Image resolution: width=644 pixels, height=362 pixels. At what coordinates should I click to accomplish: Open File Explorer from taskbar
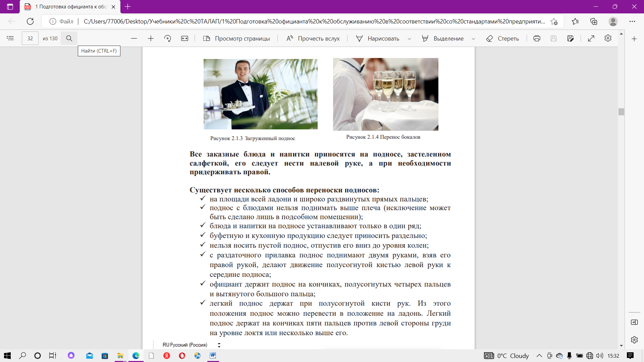tap(120, 356)
